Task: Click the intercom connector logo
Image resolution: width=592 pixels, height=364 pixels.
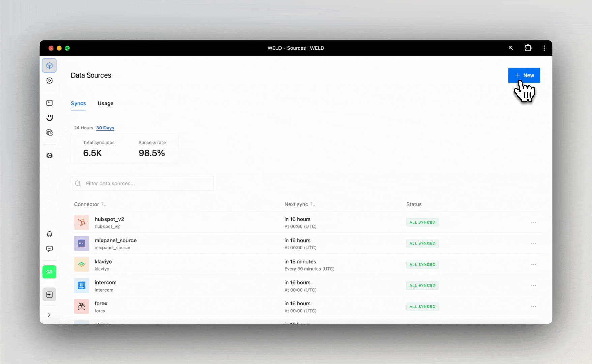Action: point(81,285)
